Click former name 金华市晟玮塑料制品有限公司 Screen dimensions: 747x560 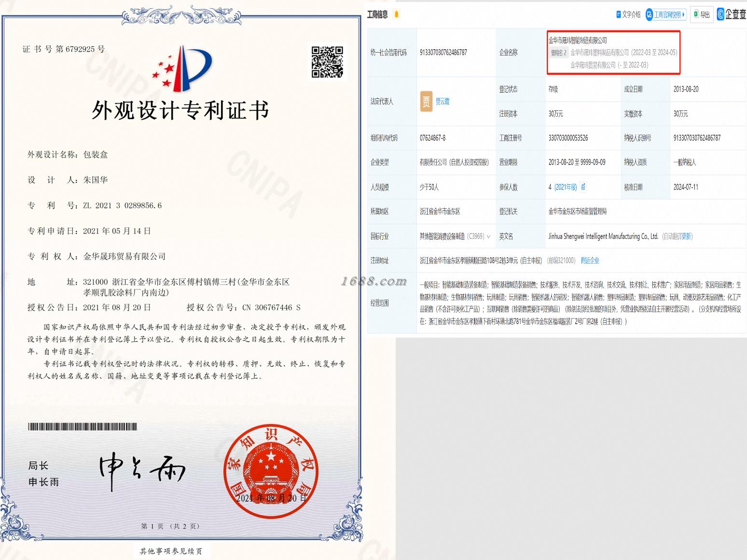[x=600, y=53]
